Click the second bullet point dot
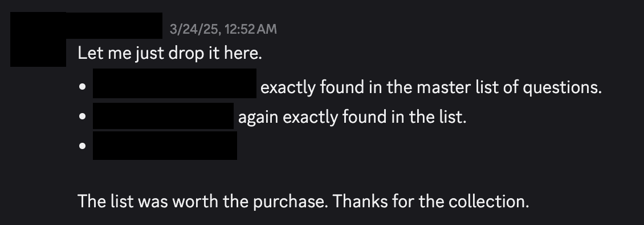This screenshot has height=225, width=644. coord(83,116)
